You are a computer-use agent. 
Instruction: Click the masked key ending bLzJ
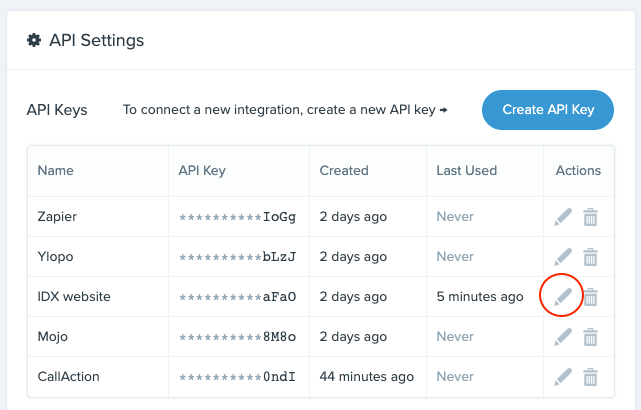click(x=238, y=257)
